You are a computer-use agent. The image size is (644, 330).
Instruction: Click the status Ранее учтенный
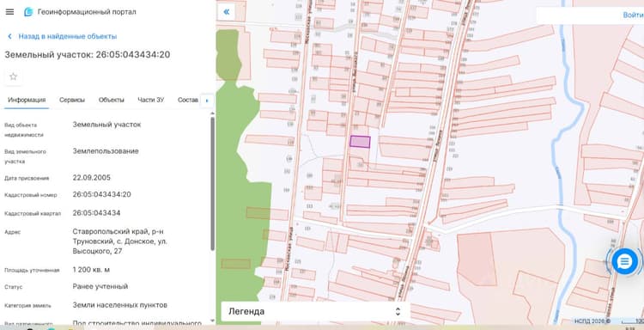click(x=100, y=286)
